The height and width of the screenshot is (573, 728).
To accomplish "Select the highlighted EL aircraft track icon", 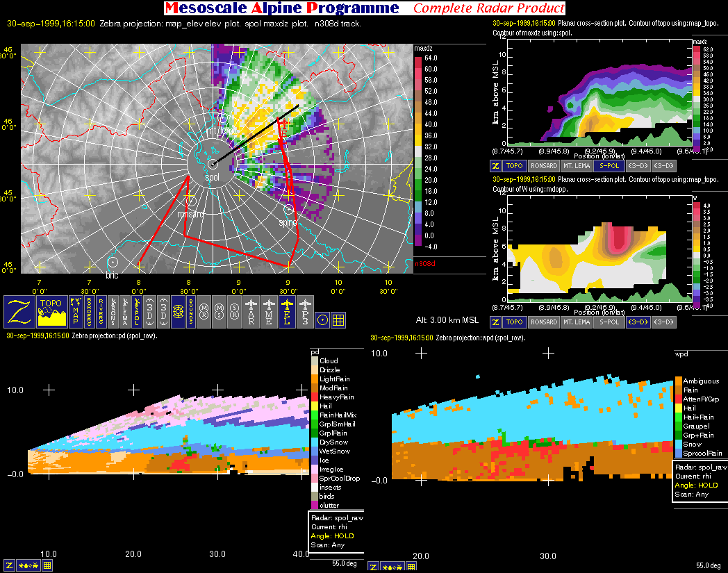I will (x=287, y=311).
